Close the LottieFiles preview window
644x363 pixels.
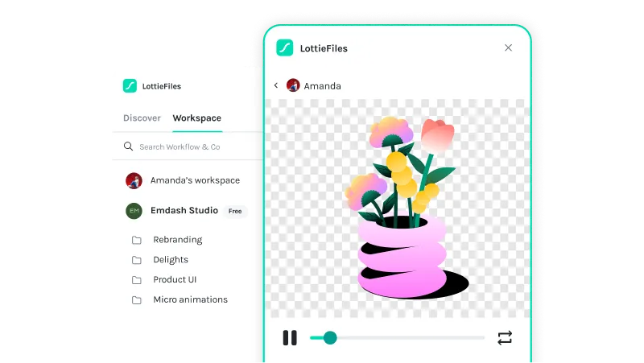508,47
